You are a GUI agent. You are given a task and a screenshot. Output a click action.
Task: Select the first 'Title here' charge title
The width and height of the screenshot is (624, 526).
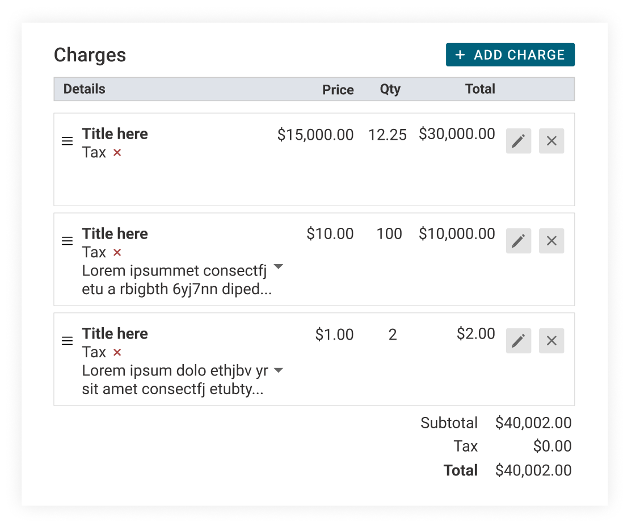pos(115,134)
